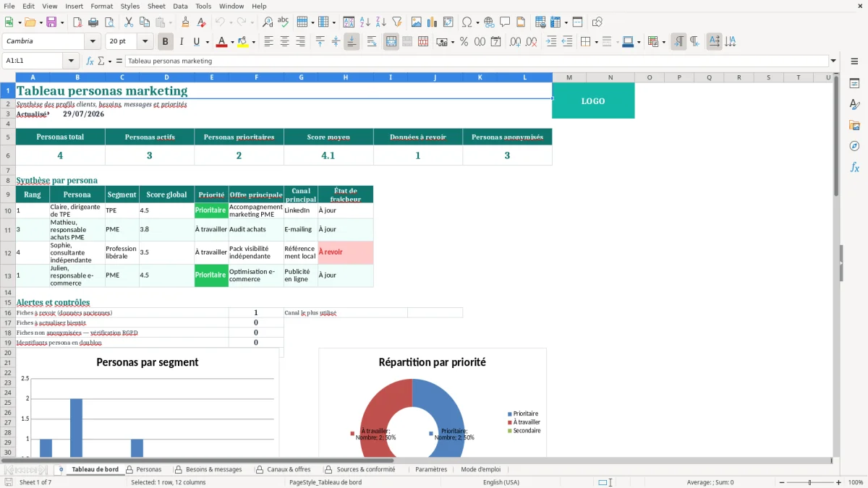Insert a hyperlink icon

(489, 22)
